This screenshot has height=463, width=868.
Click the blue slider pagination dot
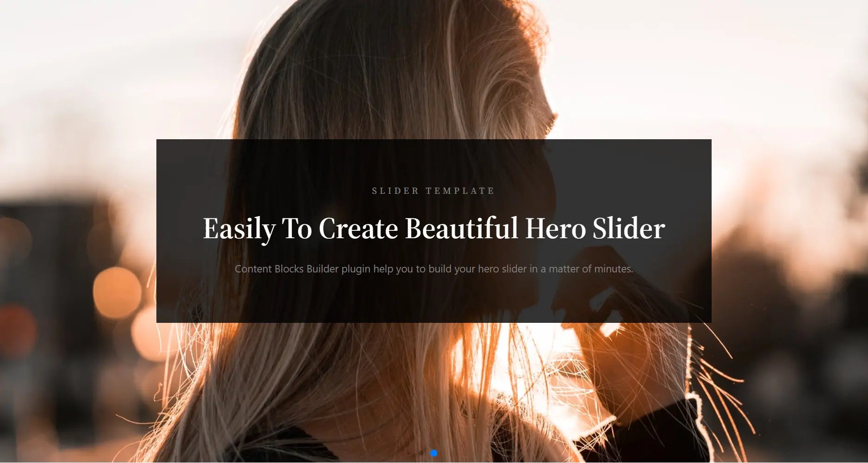434,453
